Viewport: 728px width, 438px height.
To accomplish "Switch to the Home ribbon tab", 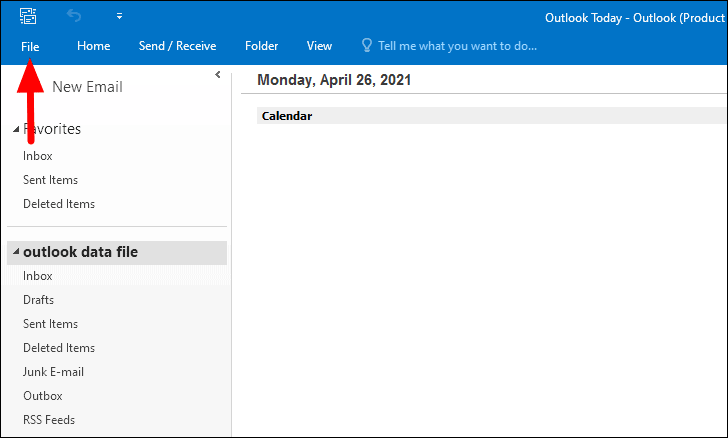I will [x=94, y=46].
